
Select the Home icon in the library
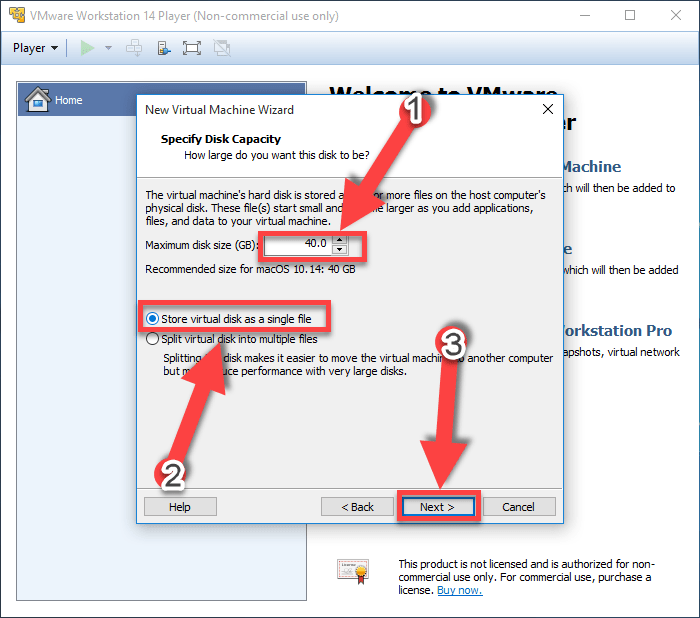pyautogui.click(x=38, y=100)
